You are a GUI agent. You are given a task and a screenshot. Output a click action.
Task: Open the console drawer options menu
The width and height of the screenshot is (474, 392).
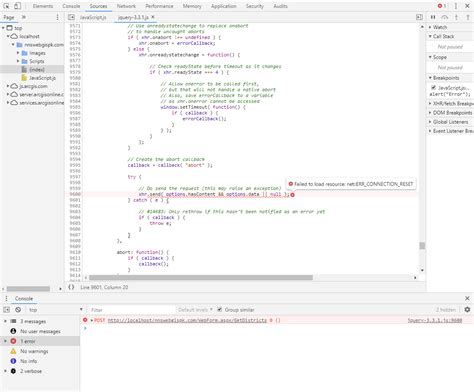[x=6, y=298]
